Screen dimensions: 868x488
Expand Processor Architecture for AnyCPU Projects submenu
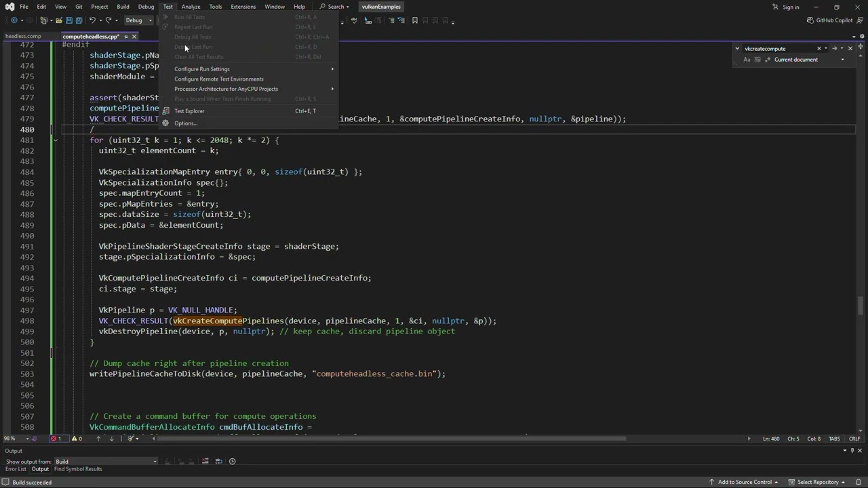coord(332,89)
